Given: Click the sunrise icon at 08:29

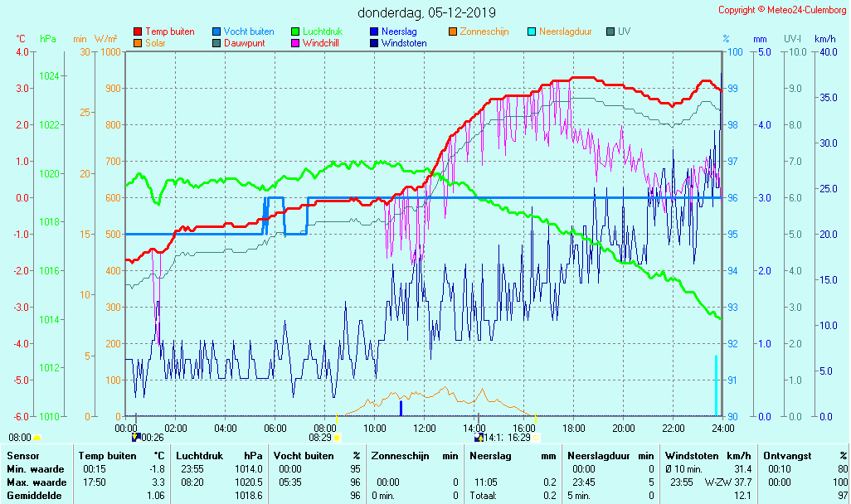Looking at the screenshot, I should 338,437.
